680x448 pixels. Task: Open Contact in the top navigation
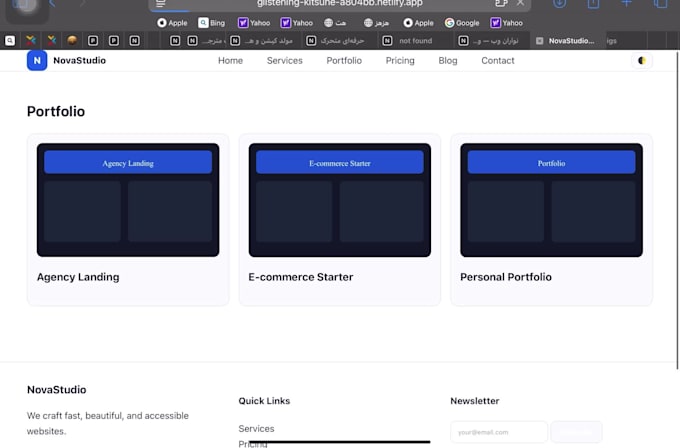click(x=497, y=61)
